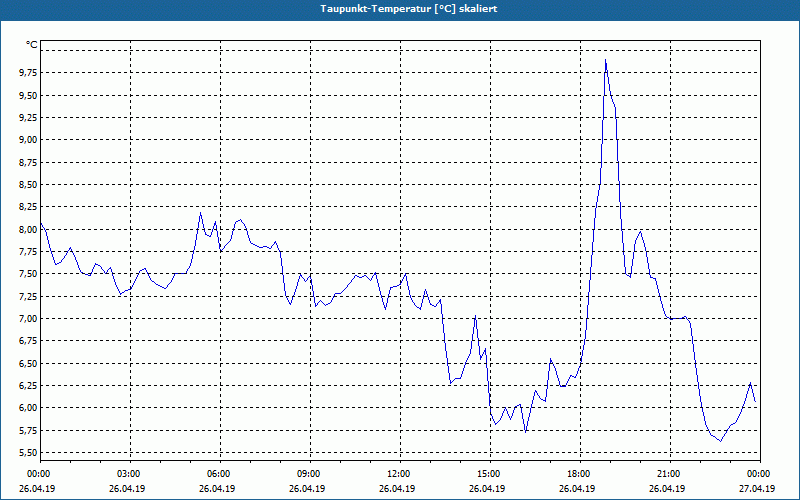Click the 8,25 y-axis label

(28, 207)
